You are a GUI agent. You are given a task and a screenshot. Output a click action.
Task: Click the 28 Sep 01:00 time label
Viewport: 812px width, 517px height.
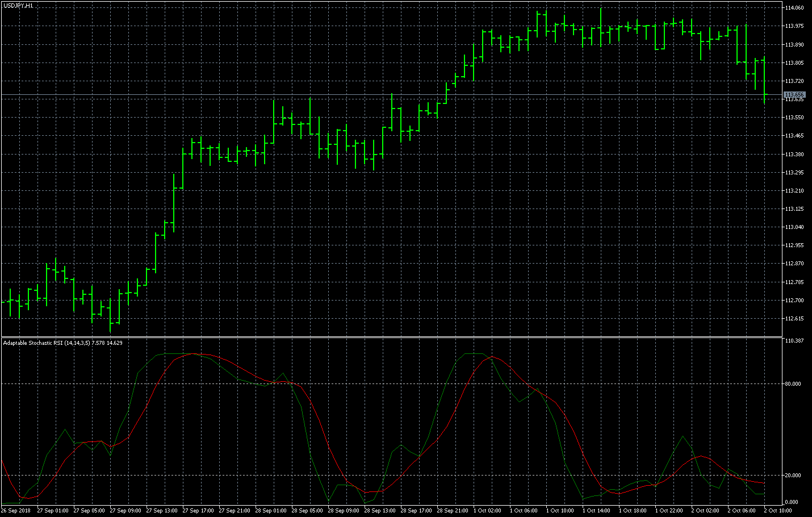click(x=271, y=511)
